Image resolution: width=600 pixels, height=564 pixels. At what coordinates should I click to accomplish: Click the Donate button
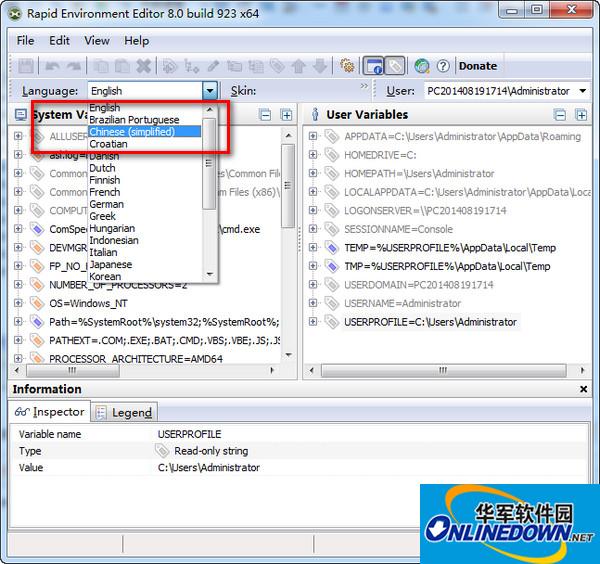click(478, 66)
